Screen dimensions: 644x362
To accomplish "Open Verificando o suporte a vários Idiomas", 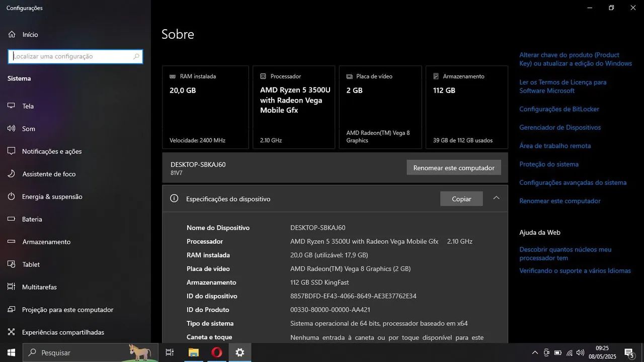I will (x=575, y=271).
